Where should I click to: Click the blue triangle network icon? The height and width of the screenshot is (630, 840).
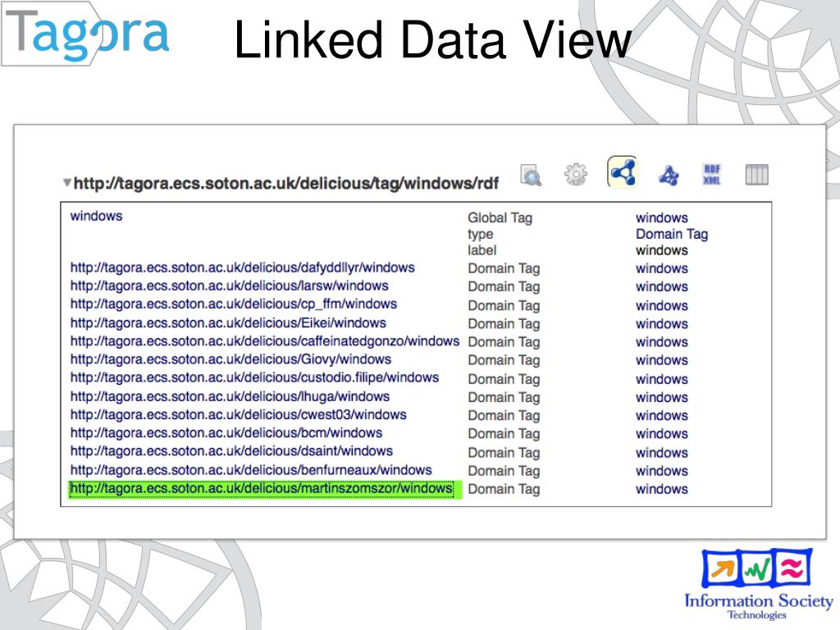click(x=669, y=176)
